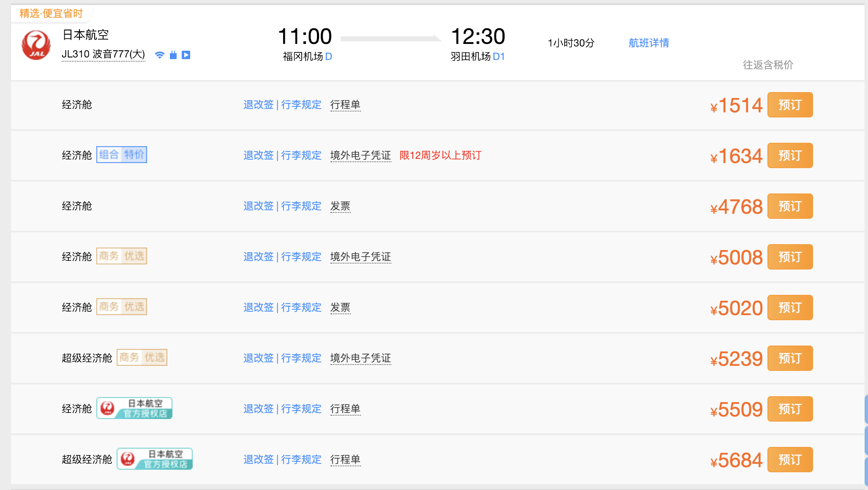This screenshot has width=868, height=490.
Task: Click 商务优选 badge in ¥5239 row
Action: 142,357
